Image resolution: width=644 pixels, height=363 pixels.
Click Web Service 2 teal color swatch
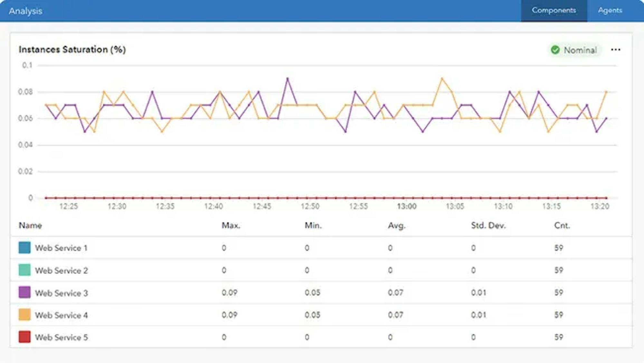click(24, 270)
